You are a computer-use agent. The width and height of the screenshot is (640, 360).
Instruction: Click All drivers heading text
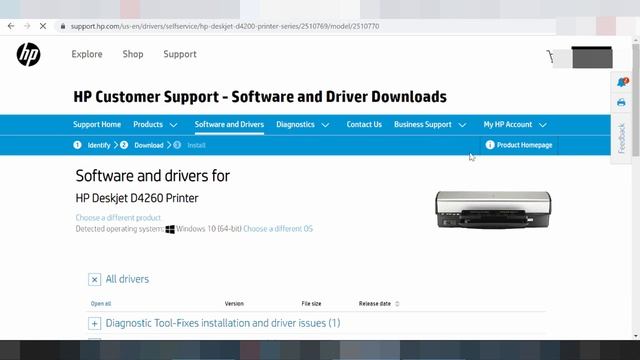point(127,279)
